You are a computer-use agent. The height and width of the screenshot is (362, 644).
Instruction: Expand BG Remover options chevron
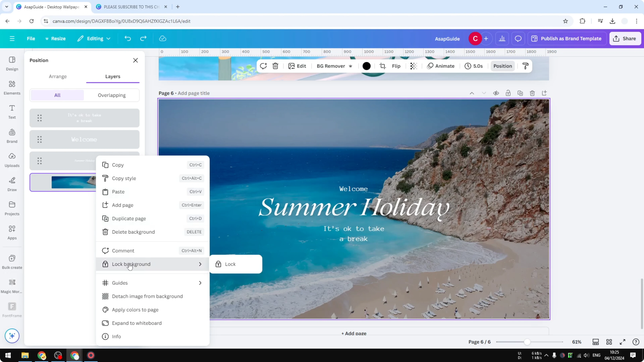click(x=351, y=66)
